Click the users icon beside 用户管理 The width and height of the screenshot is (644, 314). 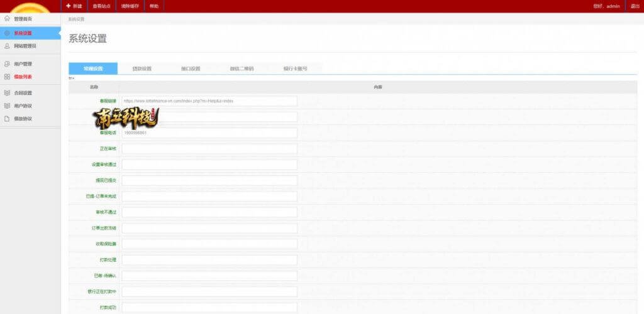(x=7, y=64)
